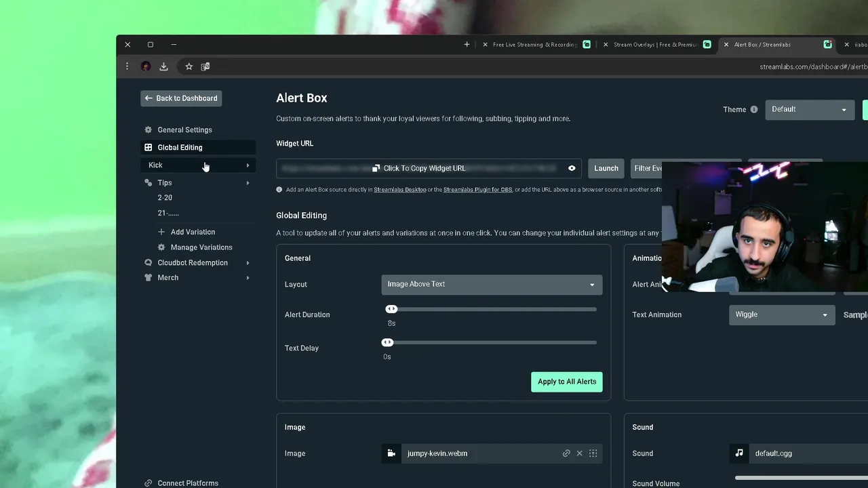Open the Streamlabs Desktop link
Viewport: 868px width, 488px height.
click(x=400, y=190)
